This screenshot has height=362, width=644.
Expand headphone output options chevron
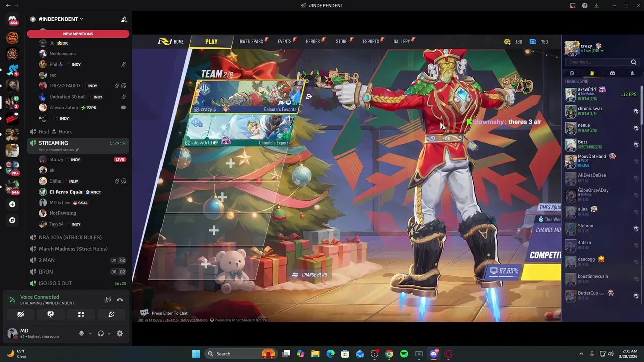[109, 333]
